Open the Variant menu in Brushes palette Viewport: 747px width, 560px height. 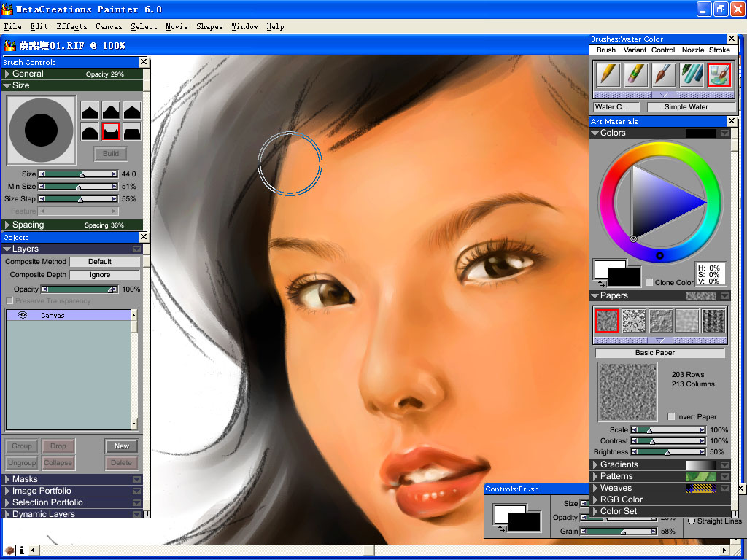[x=635, y=50]
